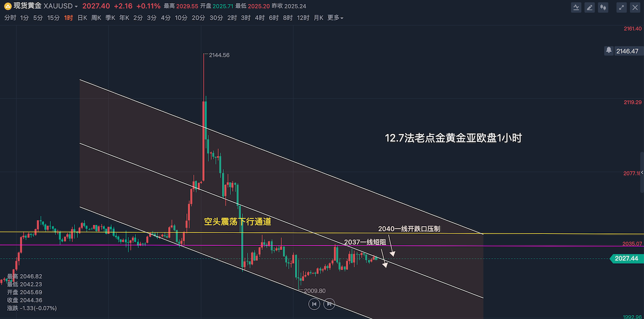644x319 pixels.
Task: Open the candlestick chart style icon
Action: coord(603,8)
